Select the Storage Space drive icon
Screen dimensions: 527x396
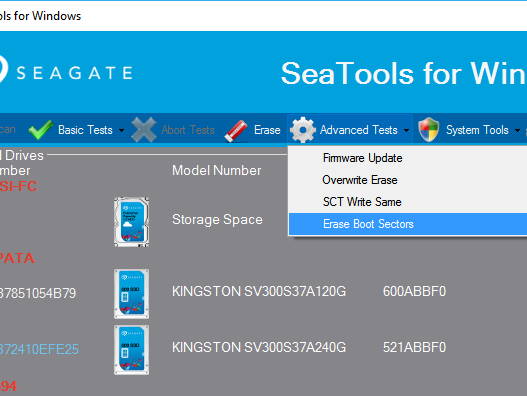(x=131, y=222)
